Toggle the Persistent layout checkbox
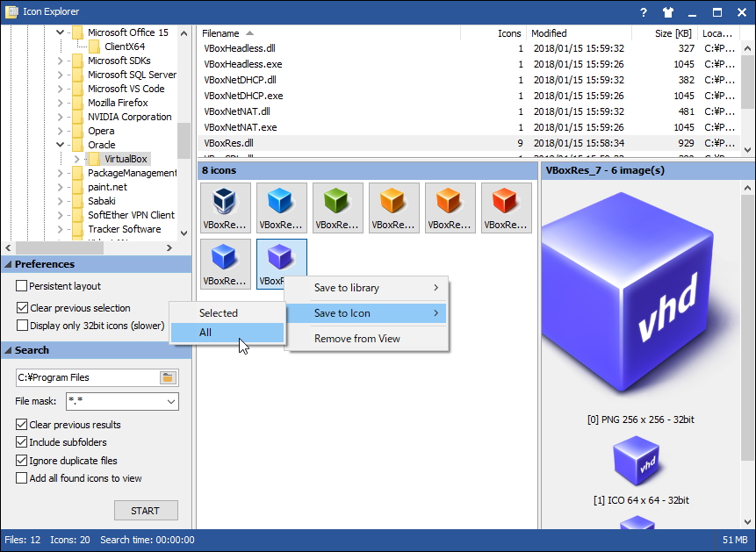This screenshot has width=756, height=552. click(x=22, y=286)
